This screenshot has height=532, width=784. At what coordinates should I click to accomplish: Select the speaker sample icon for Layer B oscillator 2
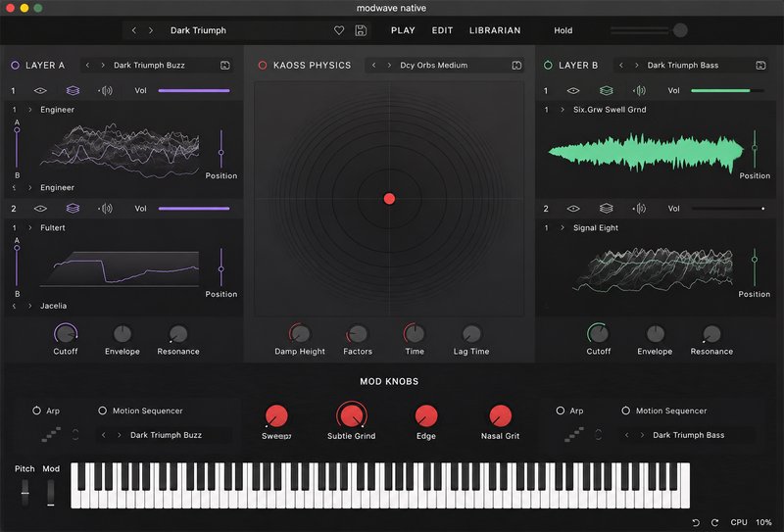(639, 209)
